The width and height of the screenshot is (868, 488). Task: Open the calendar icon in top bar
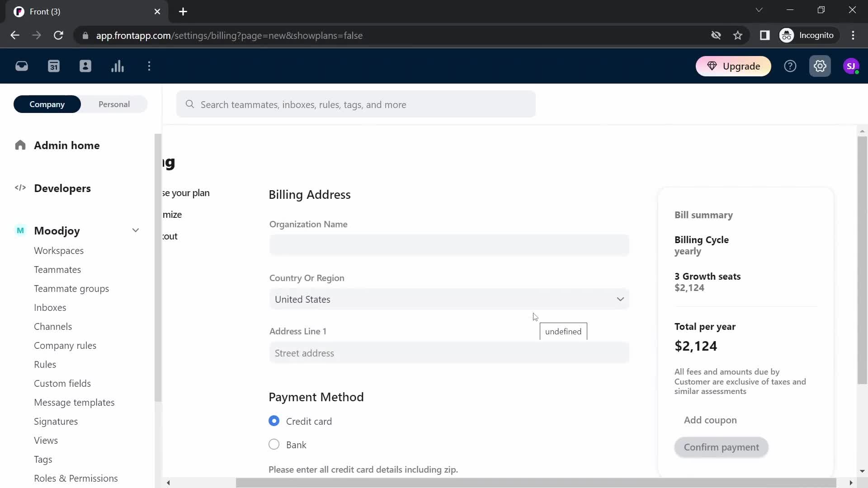(x=54, y=66)
